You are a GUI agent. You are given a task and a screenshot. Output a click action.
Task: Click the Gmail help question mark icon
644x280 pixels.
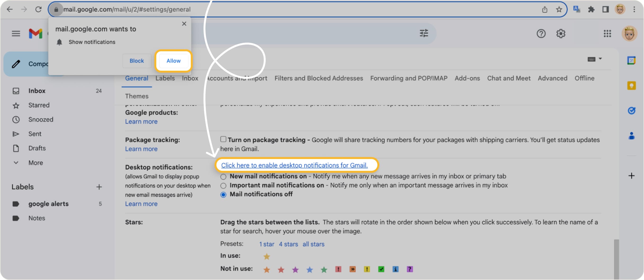point(541,33)
